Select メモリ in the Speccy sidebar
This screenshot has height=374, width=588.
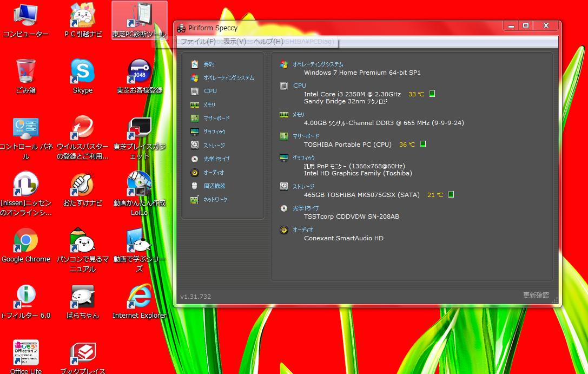tap(209, 104)
